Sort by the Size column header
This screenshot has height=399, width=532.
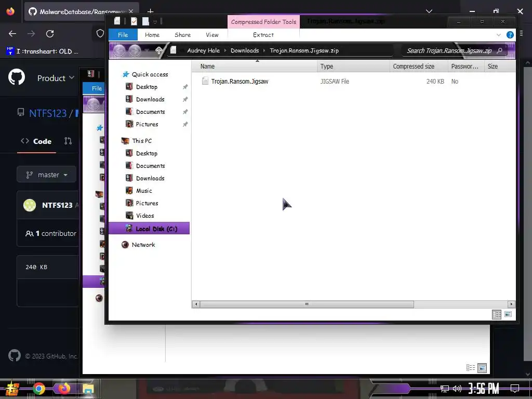pyautogui.click(x=500, y=66)
